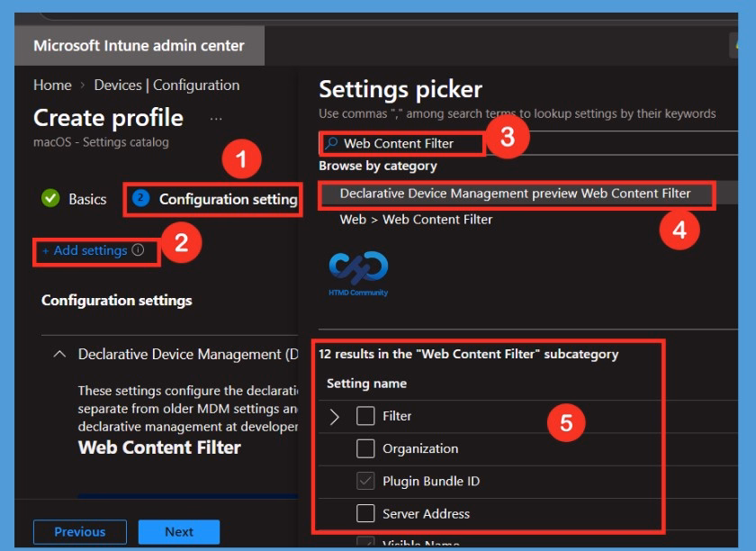Click the search magnifier icon in Settings picker
Image resolution: width=756 pixels, height=551 pixels.
coord(331,143)
